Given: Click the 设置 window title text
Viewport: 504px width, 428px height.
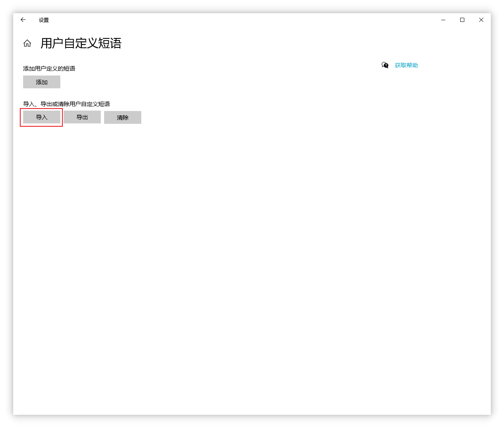Looking at the screenshot, I should click(44, 20).
